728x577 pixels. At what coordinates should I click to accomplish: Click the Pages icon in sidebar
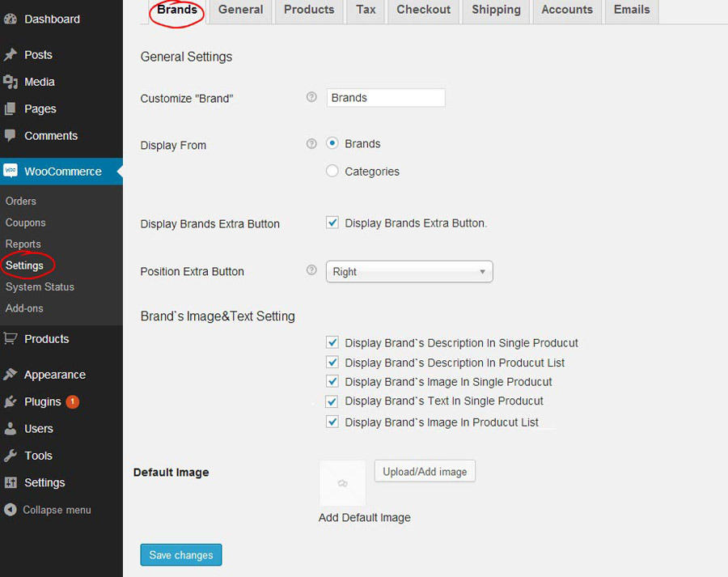pos(11,108)
